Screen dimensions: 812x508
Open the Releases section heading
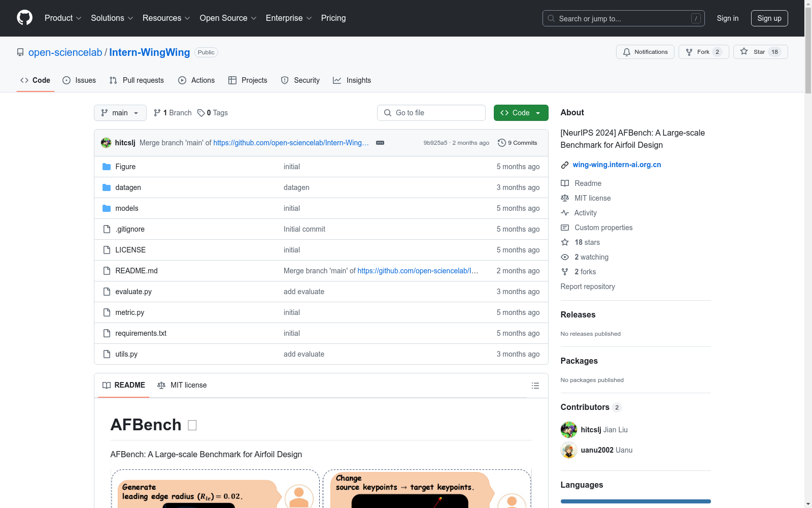[578, 315]
